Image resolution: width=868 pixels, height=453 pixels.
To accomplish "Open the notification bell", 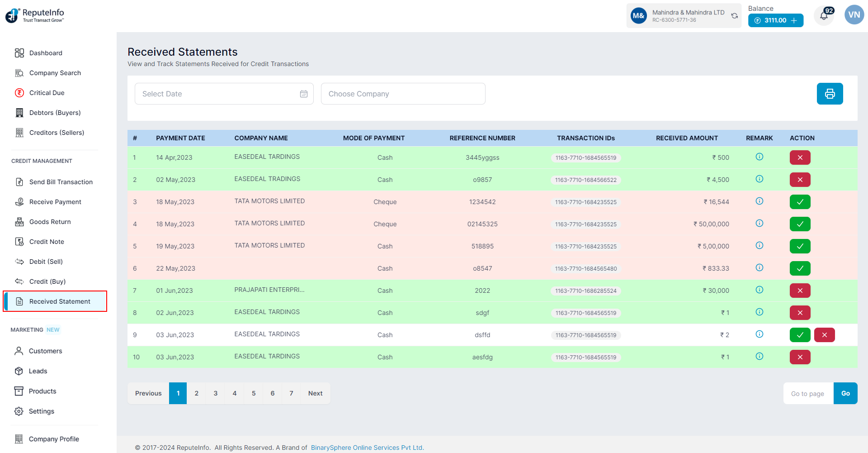I will click(x=824, y=16).
